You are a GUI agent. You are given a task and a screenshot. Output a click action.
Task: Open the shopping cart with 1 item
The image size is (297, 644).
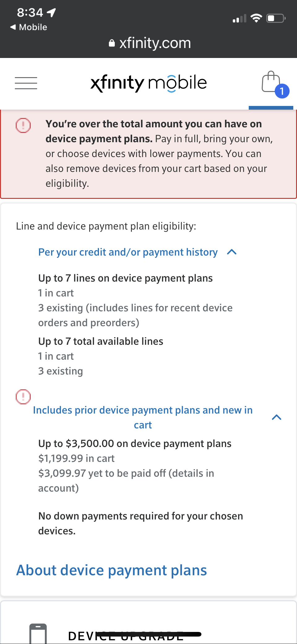[x=270, y=82]
